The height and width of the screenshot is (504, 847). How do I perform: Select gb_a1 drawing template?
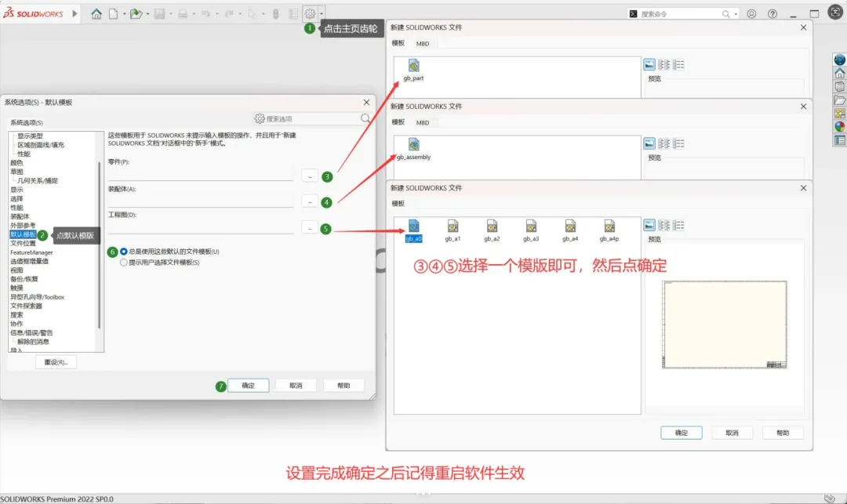point(453,230)
